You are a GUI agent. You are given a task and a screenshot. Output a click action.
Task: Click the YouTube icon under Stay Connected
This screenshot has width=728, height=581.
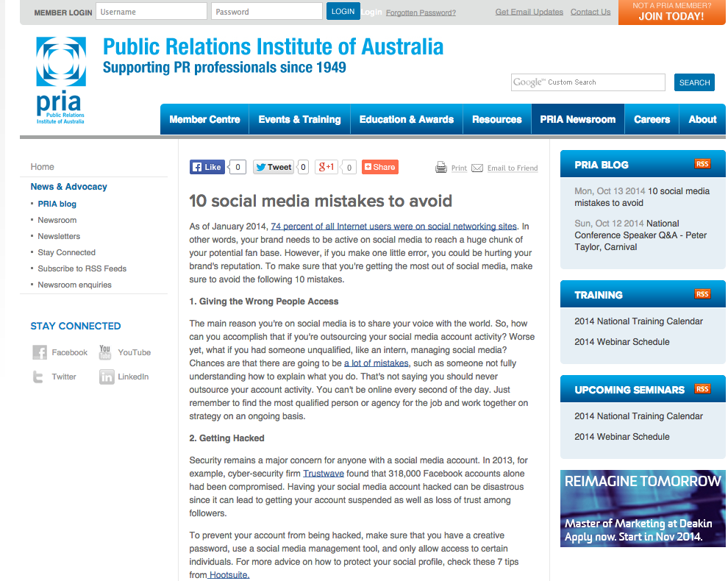(105, 352)
